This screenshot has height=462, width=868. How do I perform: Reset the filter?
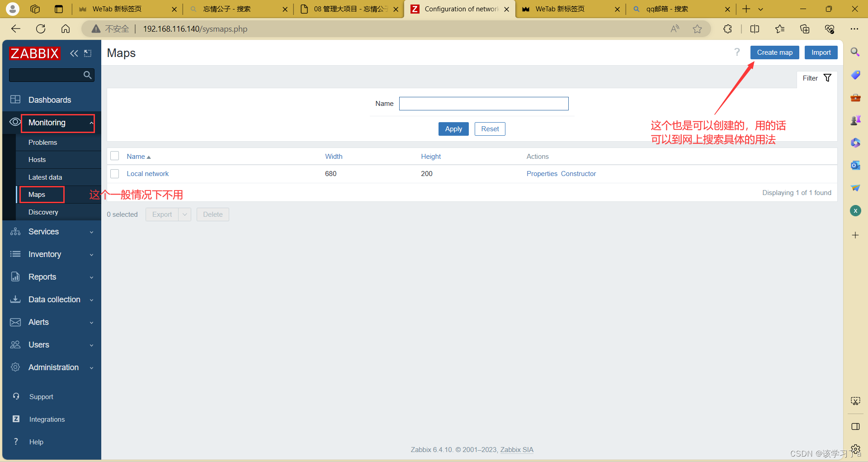tap(490, 129)
